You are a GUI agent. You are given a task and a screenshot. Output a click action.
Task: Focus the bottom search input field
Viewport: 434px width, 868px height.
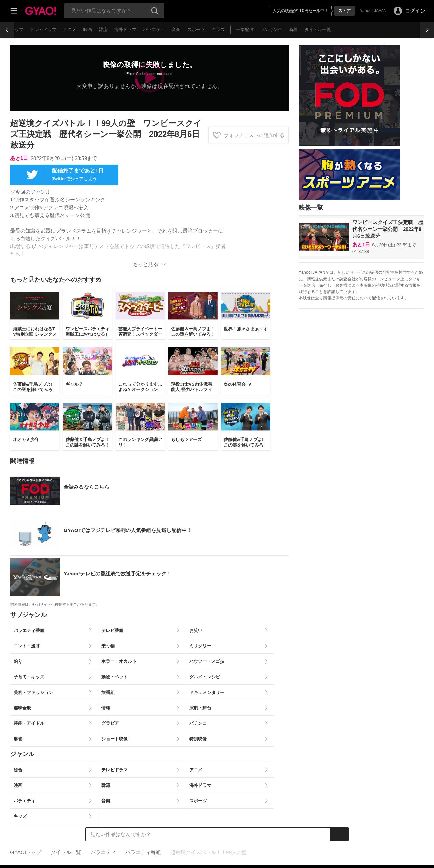coord(207,834)
